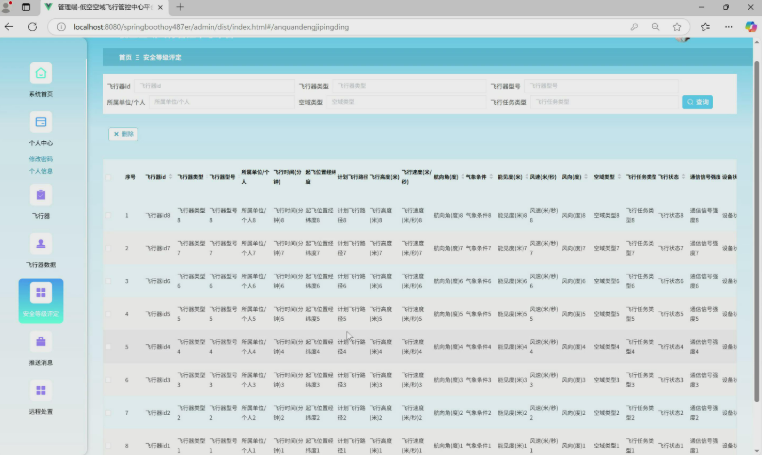Focus the 飞行器型号 search field
This screenshot has width=762, height=455.
click(601, 86)
